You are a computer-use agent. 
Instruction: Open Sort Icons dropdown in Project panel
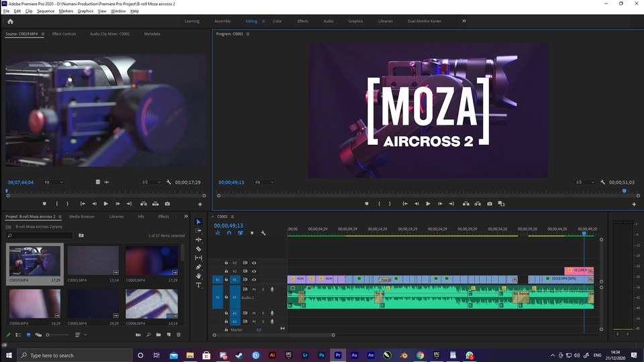(x=80, y=335)
